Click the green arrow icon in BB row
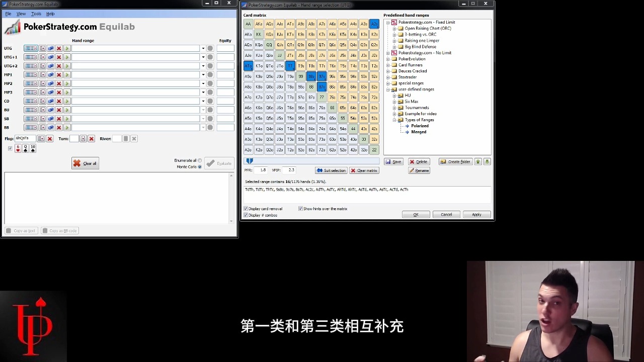The width and height of the screenshot is (644, 362). [67, 128]
